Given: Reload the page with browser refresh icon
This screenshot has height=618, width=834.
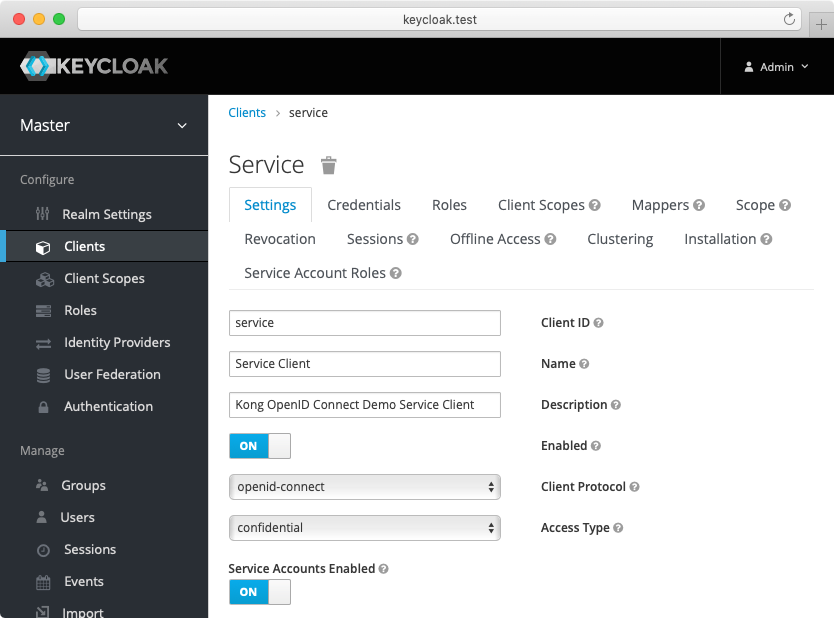Looking at the screenshot, I should (x=789, y=19).
